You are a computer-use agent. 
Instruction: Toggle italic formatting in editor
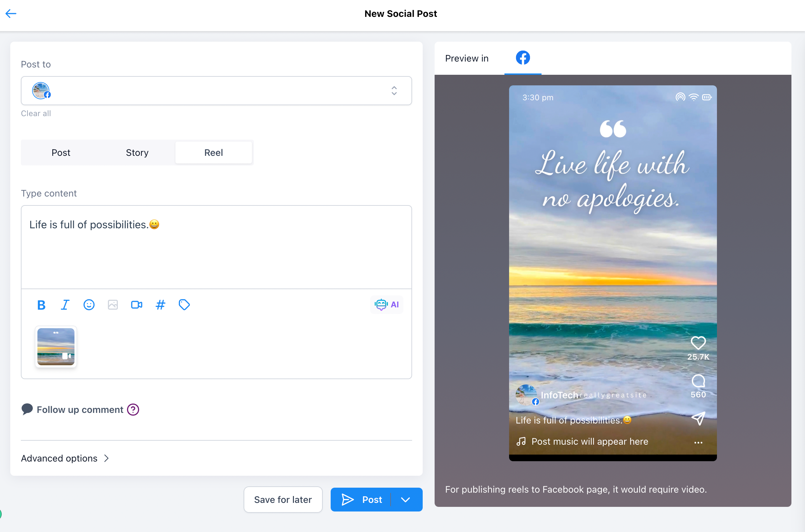coord(65,305)
